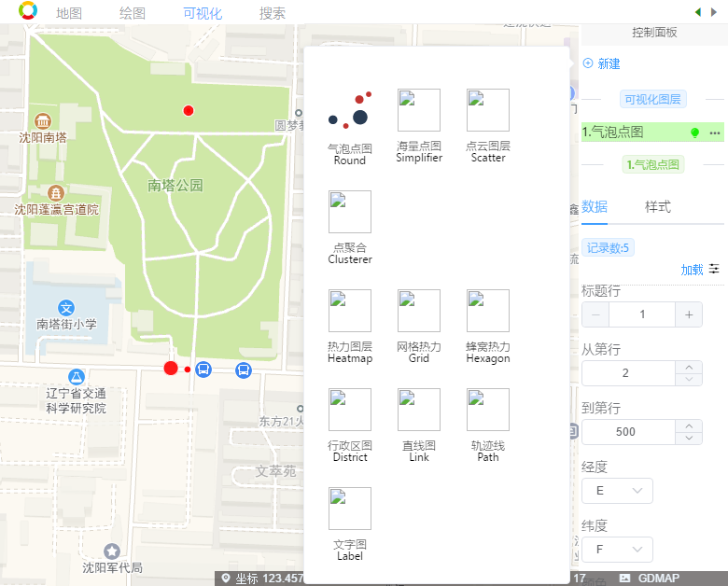Select the 网格热力 Grid layer type
The image size is (728, 586).
click(x=419, y=327)
